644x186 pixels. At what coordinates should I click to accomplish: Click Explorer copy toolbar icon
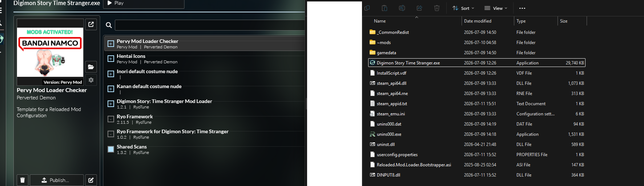tap(367, 8)
